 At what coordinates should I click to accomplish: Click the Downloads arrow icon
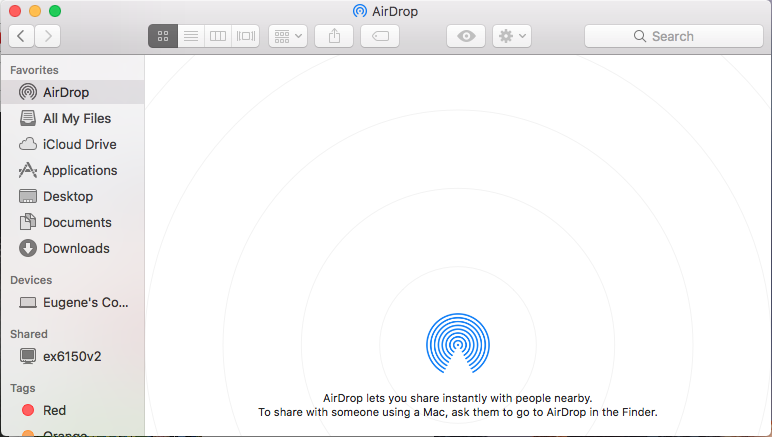pos(28,248)
